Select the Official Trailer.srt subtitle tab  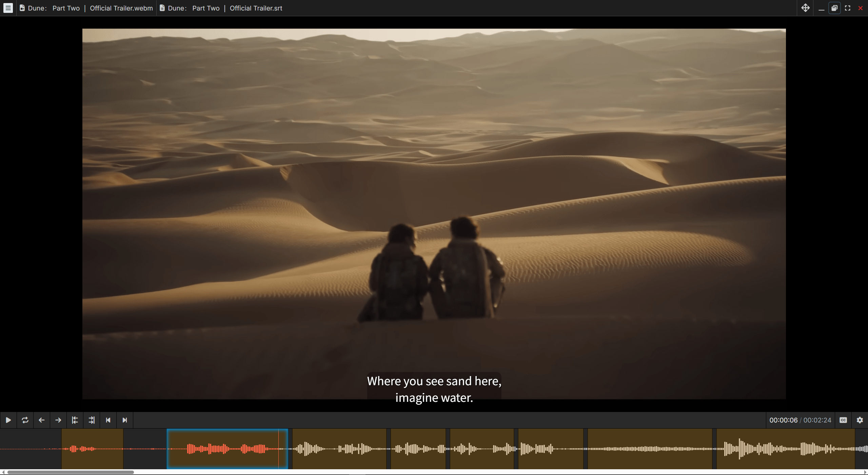[x=220, y=8]
